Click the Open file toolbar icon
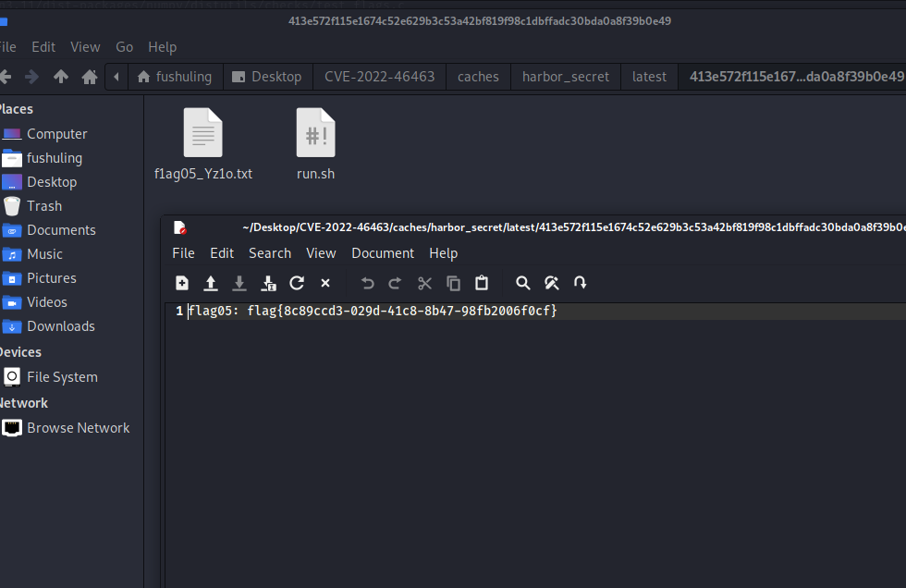906x588 pixels. coord(211,283)
